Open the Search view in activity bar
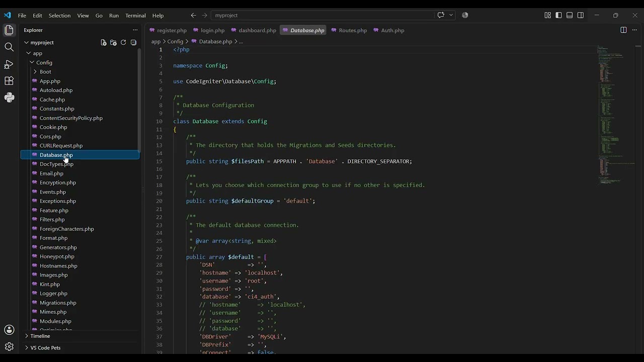The height and width of the screenshot is (362, 644). [x=9, y=47]
